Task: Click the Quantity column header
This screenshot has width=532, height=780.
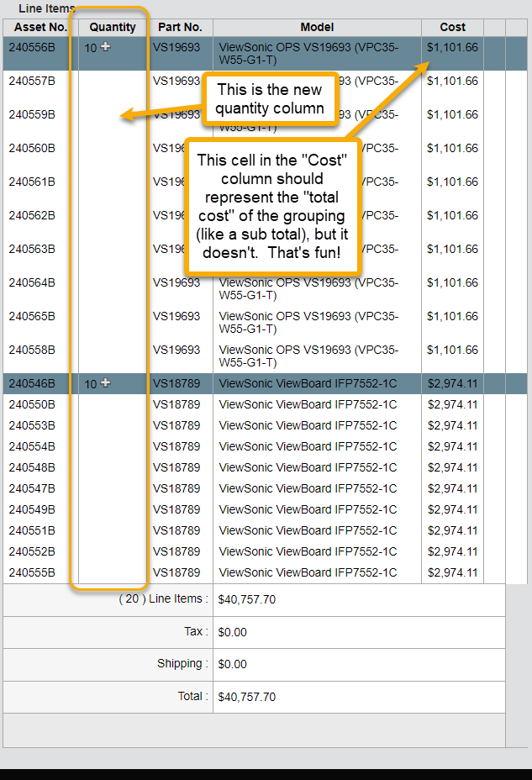Action: pos(113,28)
